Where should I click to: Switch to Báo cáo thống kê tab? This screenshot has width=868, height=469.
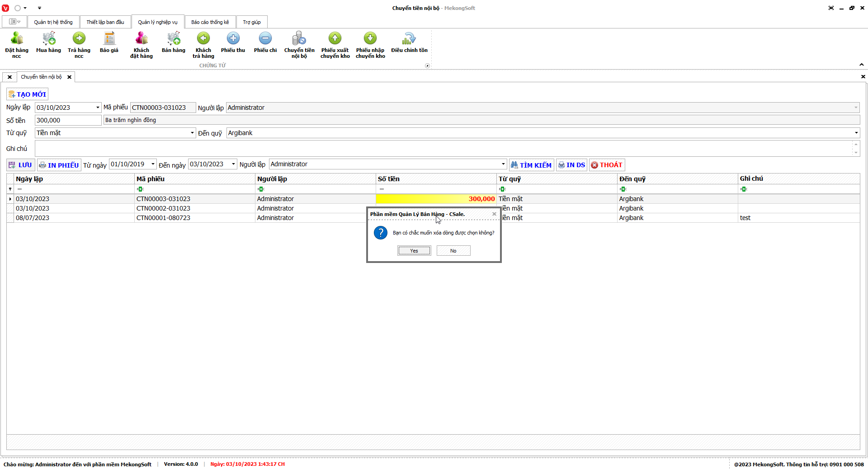click(210, 22)
